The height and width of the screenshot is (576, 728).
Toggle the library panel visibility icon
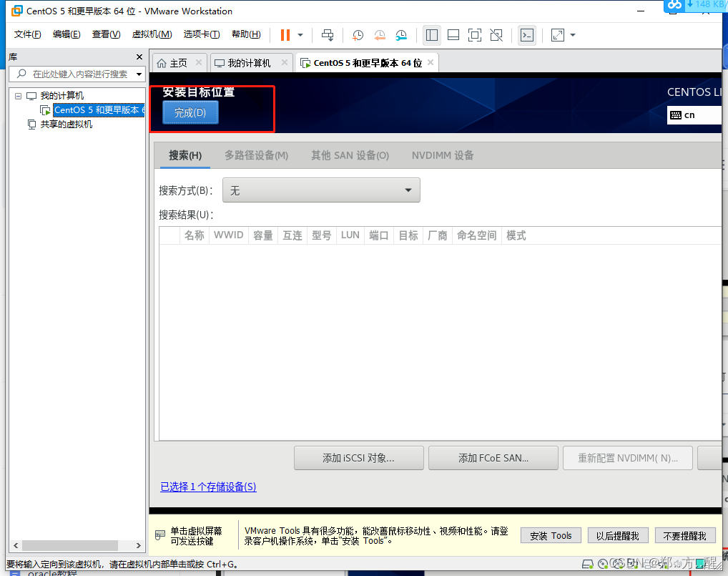[x=431, y=34]
